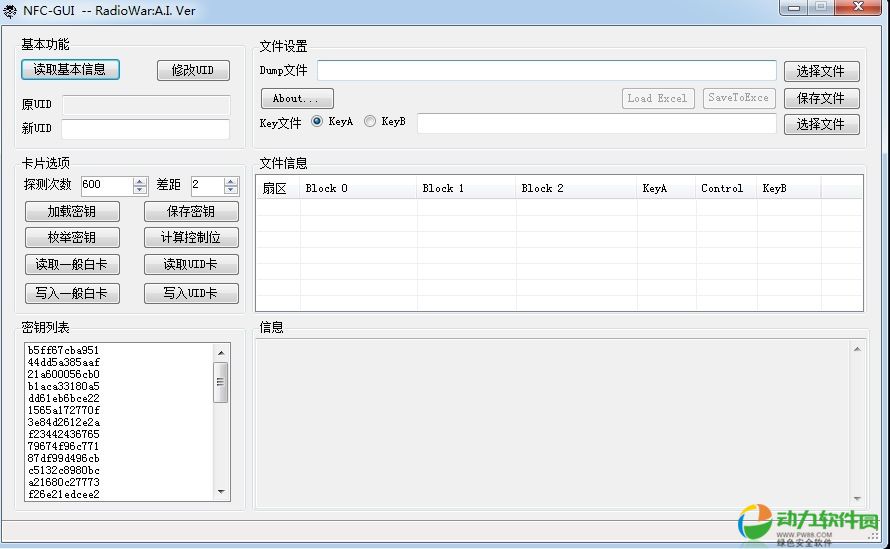Click the 保存文件 button
The image size is (890, 549).
[x=821, y=98]
